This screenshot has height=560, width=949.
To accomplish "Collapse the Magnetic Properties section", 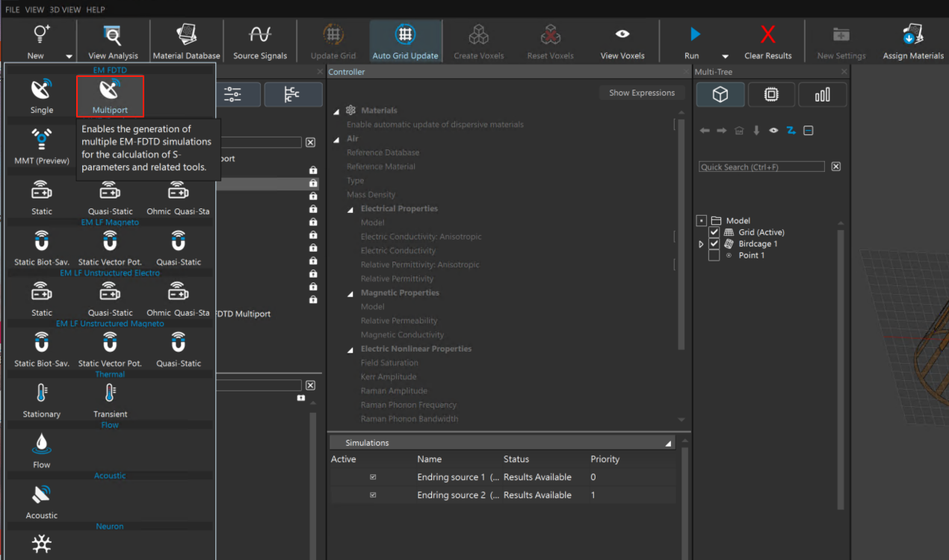I will [x=350, y=293].
